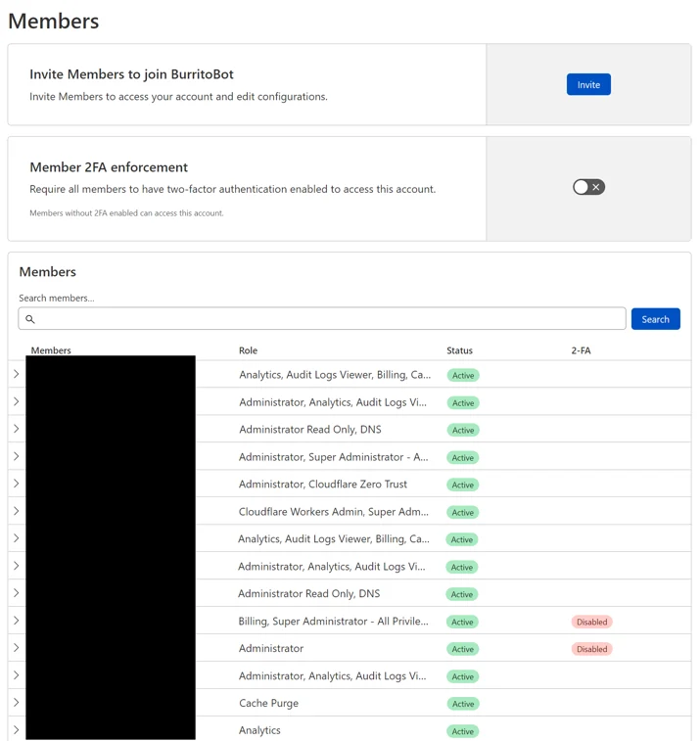
Task: Click Active badge in Billing, Super Administrator row
Action: pyautogui.click(x=462, y=622)
